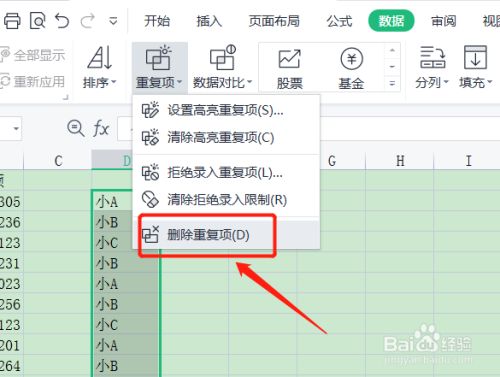This screenshot has width=500, height=377.
Task: Select column G header
Action: (342, 161)
